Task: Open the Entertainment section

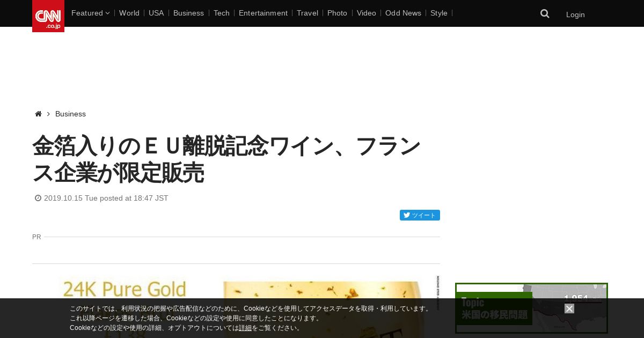Action: [263, 13]
